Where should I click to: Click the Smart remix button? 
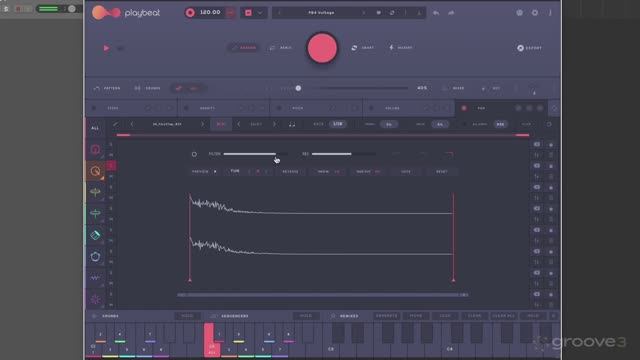tap(362, 48)
